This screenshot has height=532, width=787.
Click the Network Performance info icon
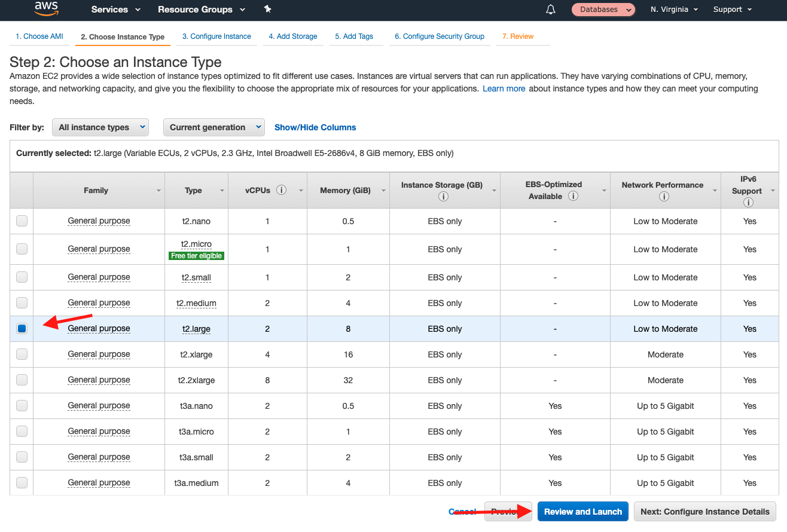pos(665,196)
